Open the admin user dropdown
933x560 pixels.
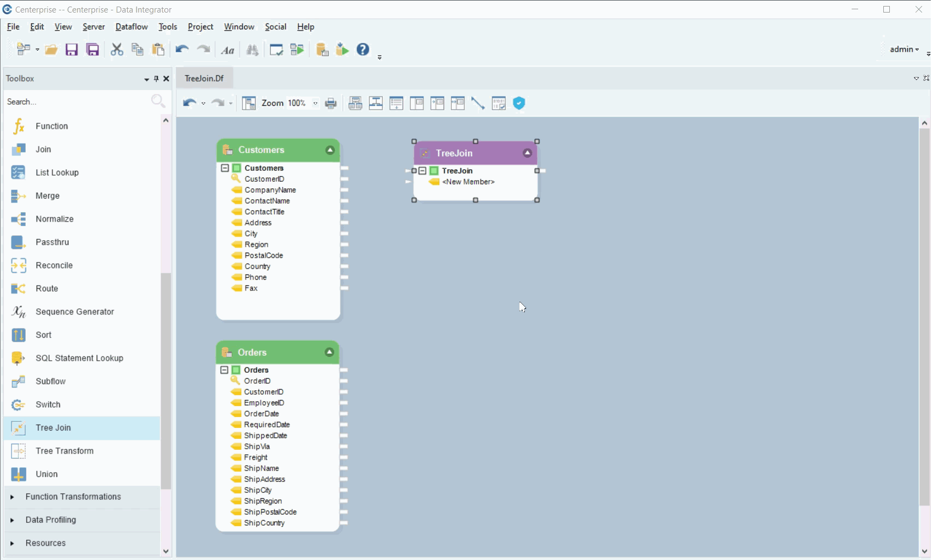pyautogui.click(x=904, y=49)
